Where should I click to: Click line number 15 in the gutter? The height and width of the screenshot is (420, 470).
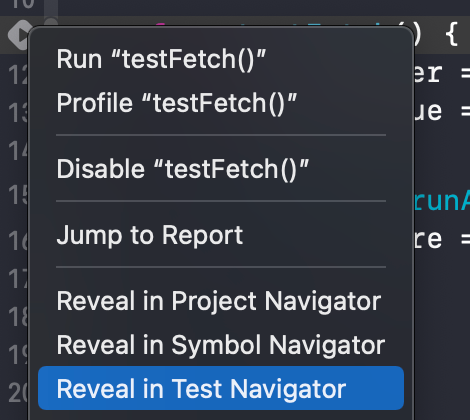coord(18,194)
